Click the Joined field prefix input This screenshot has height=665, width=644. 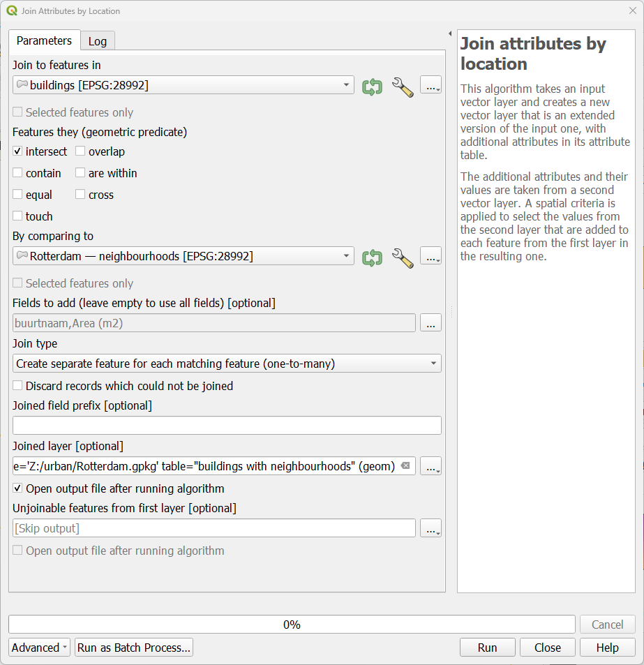[x=227, y=425]
